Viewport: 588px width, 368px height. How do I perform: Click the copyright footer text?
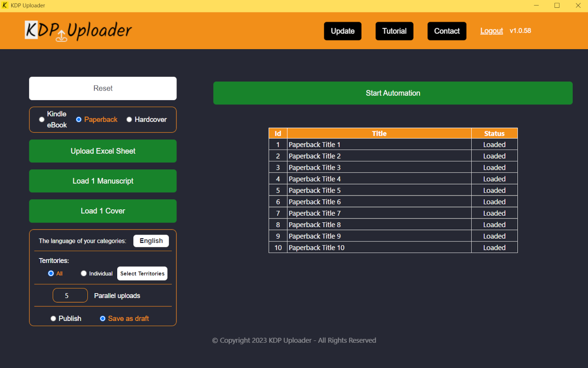pos(294,340)
